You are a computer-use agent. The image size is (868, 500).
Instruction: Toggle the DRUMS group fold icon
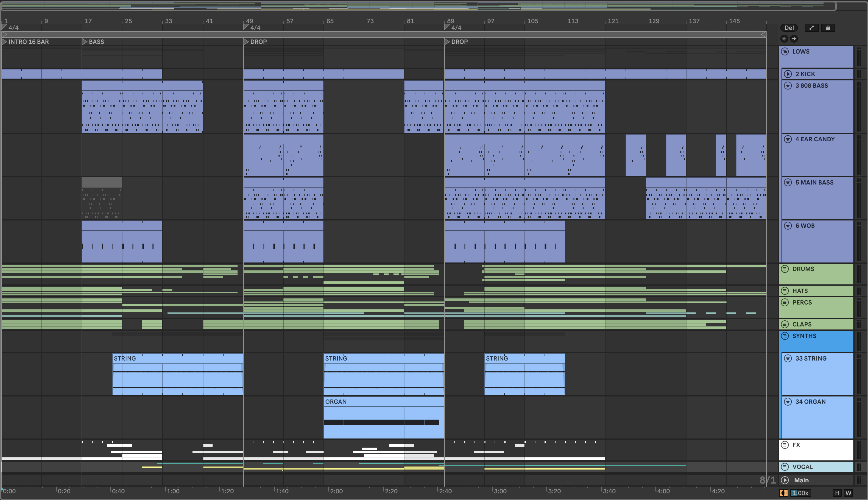785,269
